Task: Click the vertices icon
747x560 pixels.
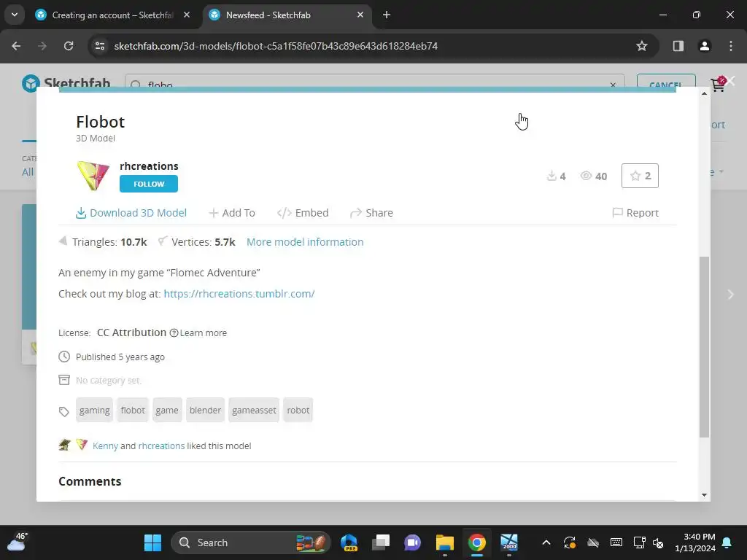Action: click(x=163, y=241)
